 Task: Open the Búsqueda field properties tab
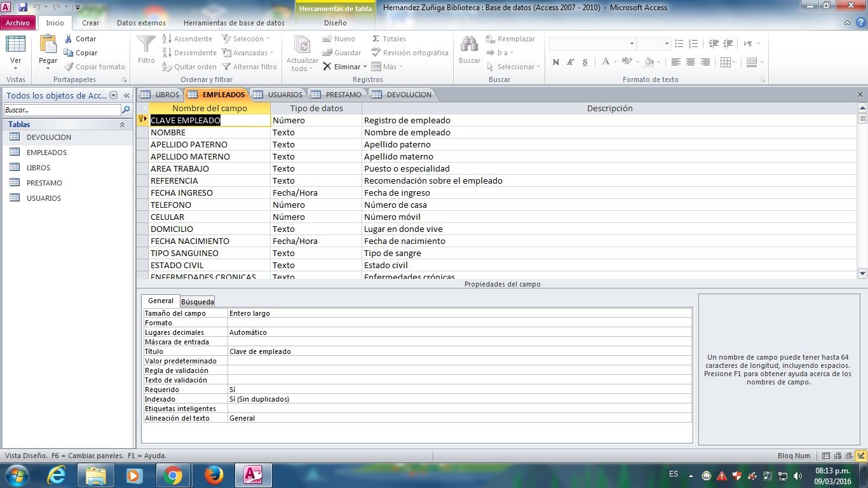(x=198, y=302)
